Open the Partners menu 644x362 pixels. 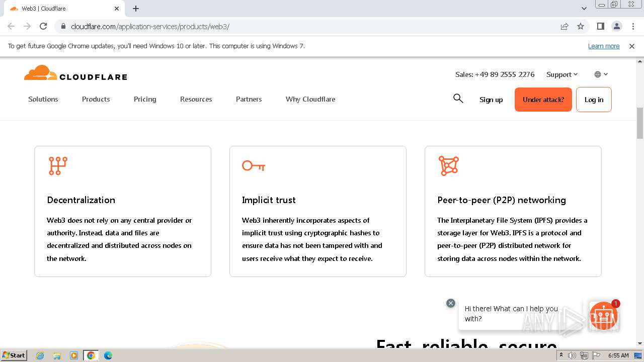click(249, 99)
